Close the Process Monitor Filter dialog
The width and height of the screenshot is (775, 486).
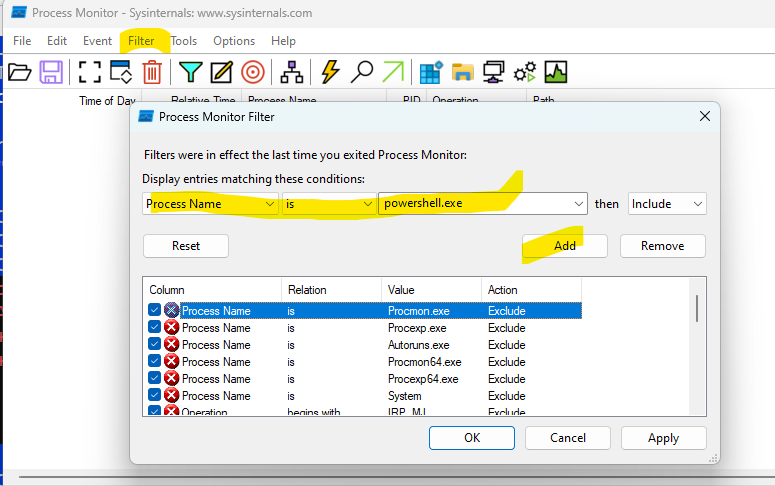click(705, 116)
